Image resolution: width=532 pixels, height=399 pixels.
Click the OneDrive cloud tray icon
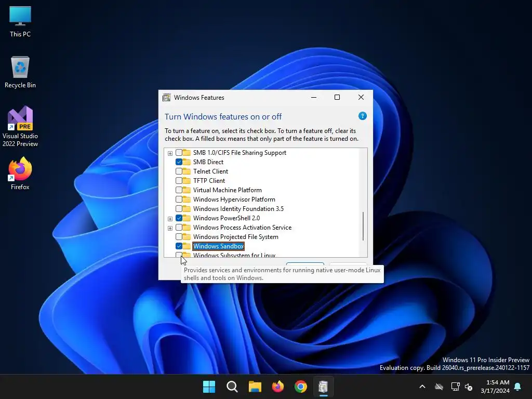tap(439, 387)
